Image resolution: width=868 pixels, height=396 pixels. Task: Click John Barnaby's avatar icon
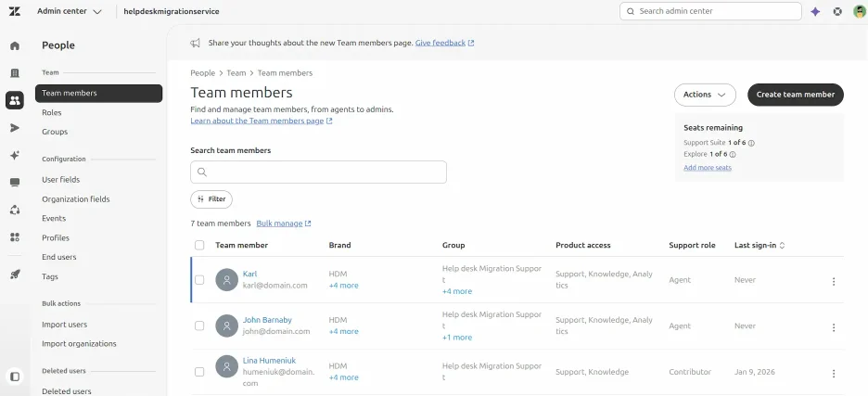tap(226, 326)
